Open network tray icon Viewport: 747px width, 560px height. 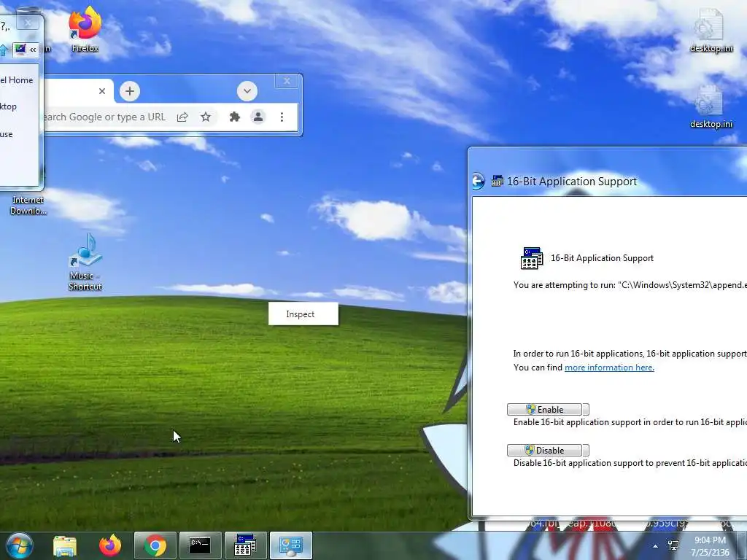coord(673,545)
